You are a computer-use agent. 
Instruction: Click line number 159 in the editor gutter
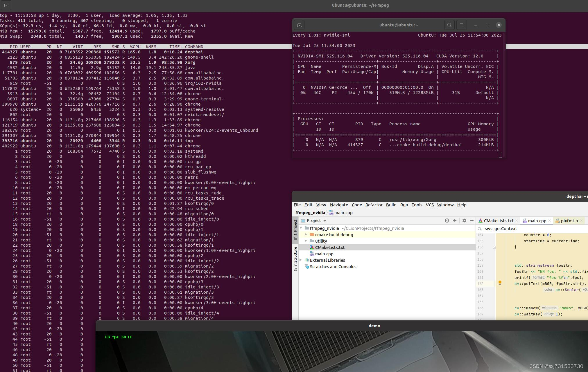[x=480, y=265]
